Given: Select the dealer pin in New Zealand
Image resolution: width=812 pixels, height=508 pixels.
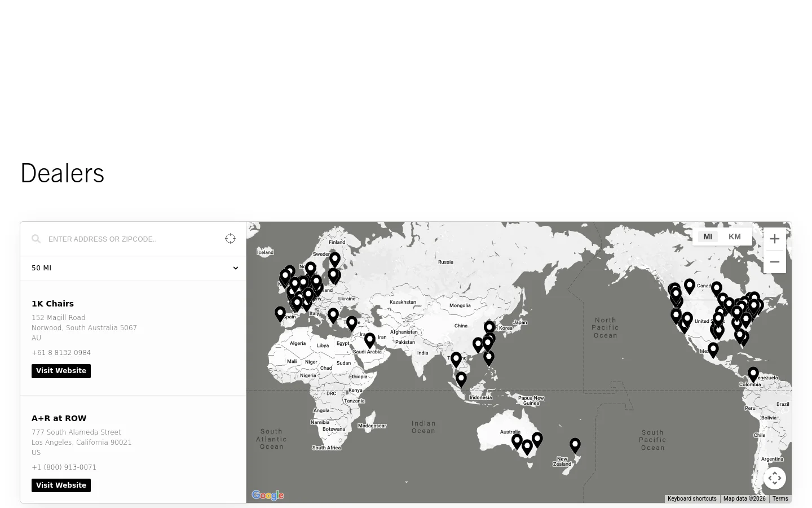Looking at the screenshot, I should click(x=575, y=446).
